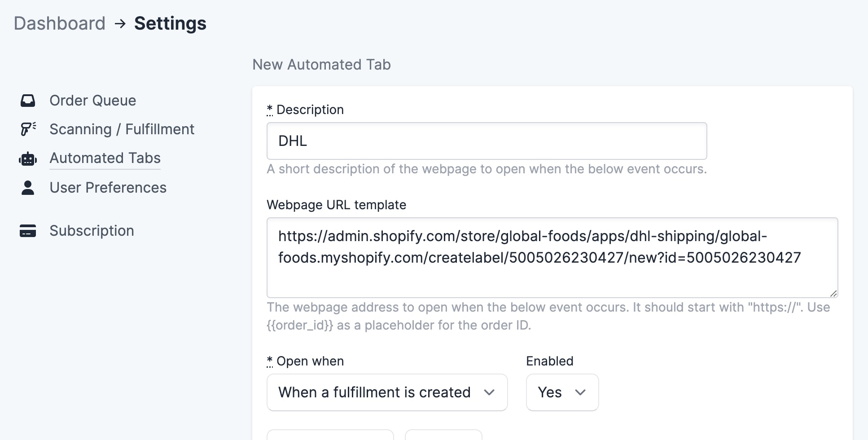Go back to Dashboard via breadcrumb
Image resolution: width=868 pixels, height=440 pixels.
point(60,23)
